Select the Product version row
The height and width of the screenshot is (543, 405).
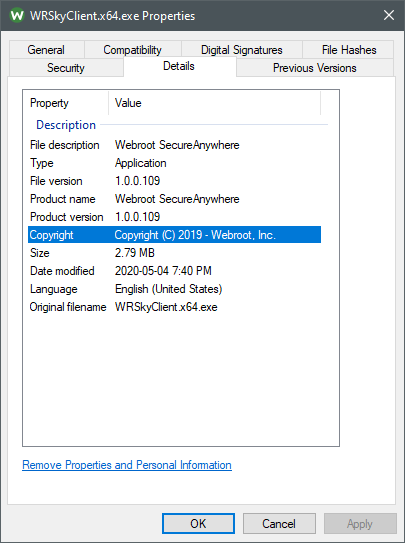click(x=174, y=217)
